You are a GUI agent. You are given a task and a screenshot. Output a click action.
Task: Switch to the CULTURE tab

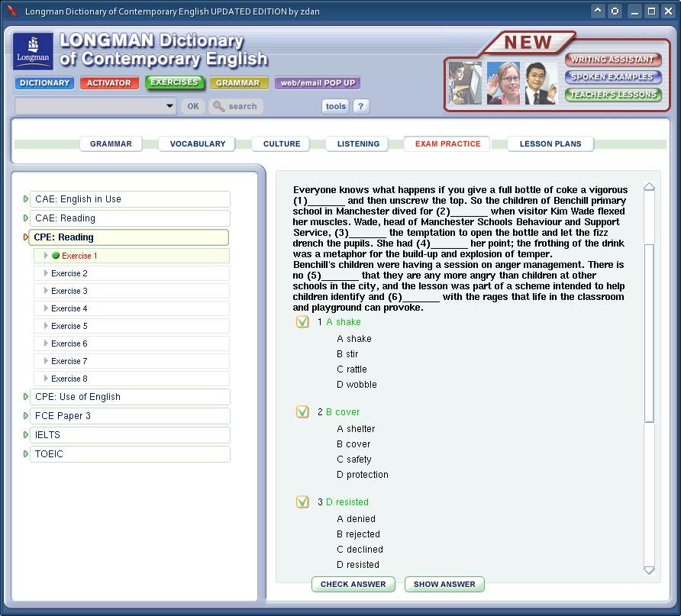(x=282, y=144)
